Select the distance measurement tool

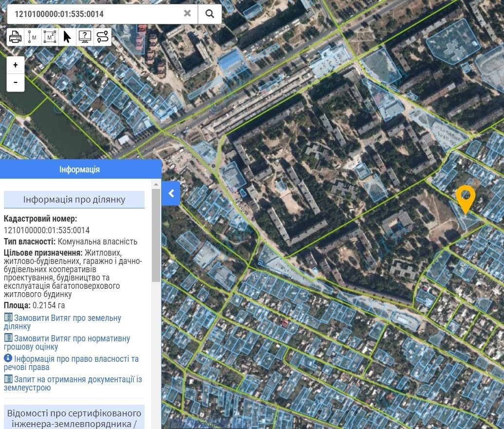point(33,37)
